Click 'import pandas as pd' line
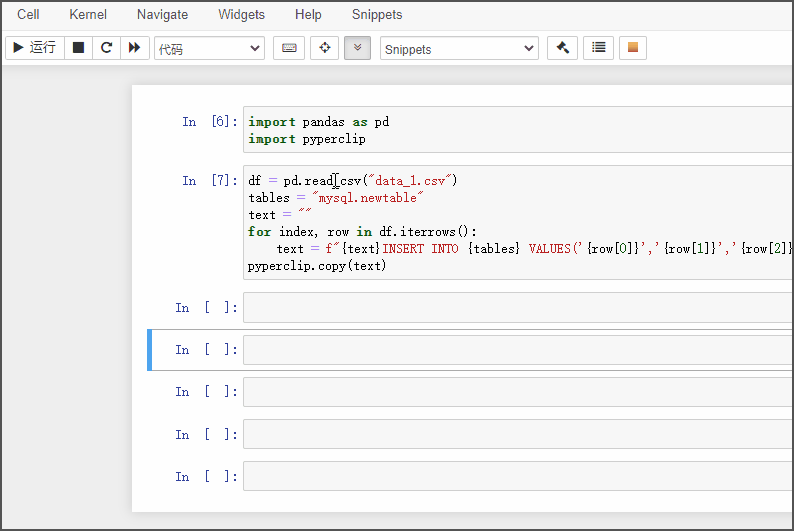Screen dimensions: 794x531 [319, 122]
